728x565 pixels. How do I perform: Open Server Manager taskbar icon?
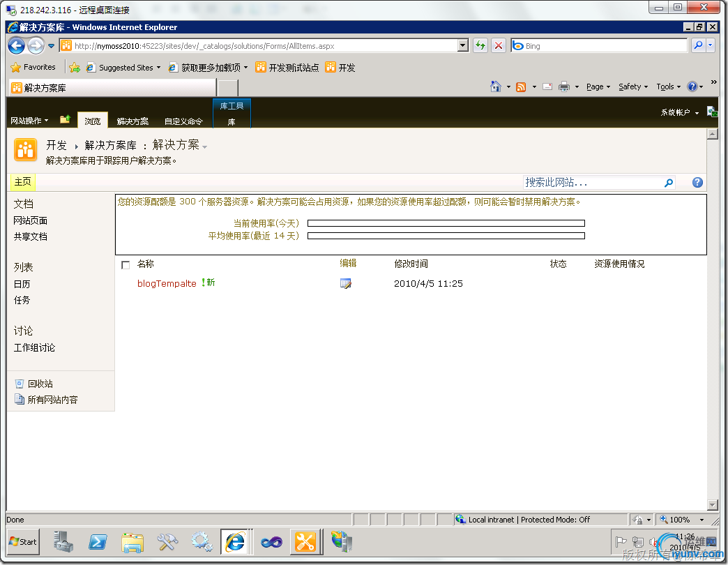(63, 542)
